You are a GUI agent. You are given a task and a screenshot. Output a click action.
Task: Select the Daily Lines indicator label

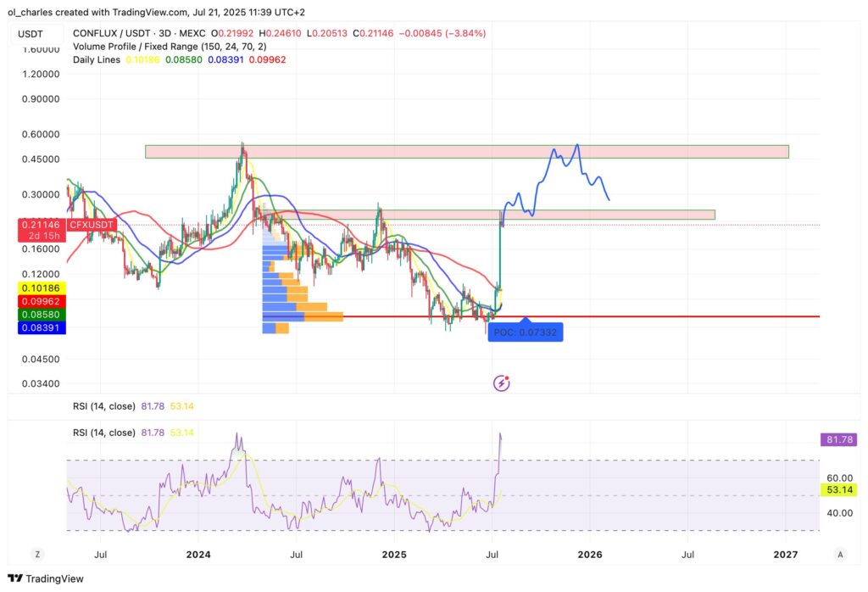[x=95, y=60]
